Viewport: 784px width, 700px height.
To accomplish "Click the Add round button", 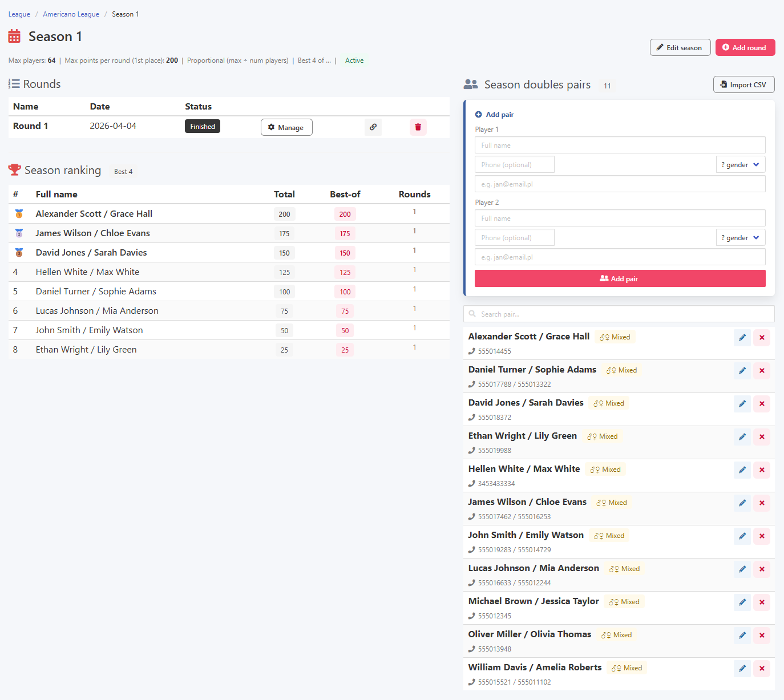I will click(x=745, y=47).
